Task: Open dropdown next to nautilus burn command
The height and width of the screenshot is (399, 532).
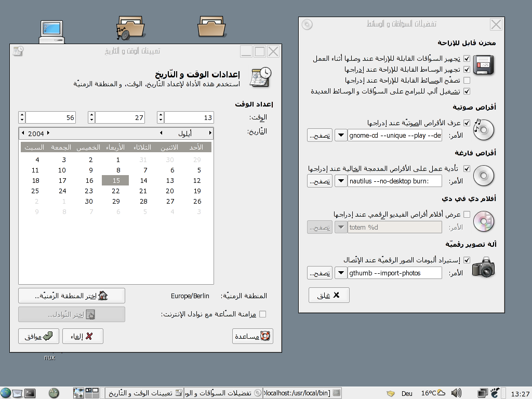Action: point(340,181)
